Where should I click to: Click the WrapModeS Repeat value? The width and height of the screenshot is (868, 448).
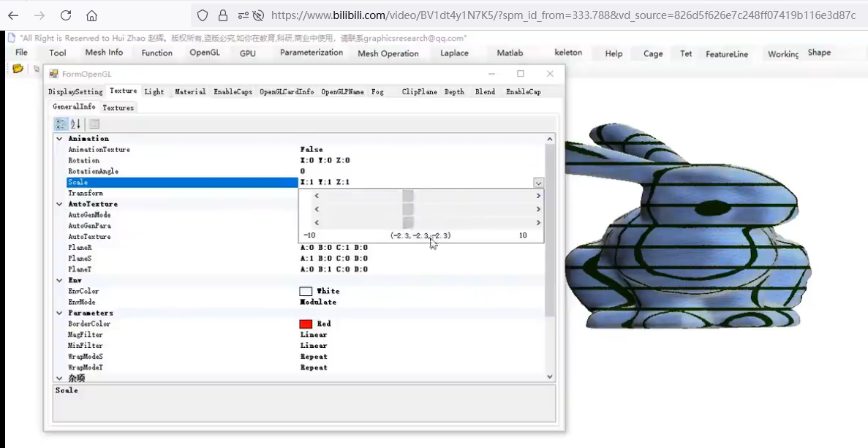[x=314, y=357]
